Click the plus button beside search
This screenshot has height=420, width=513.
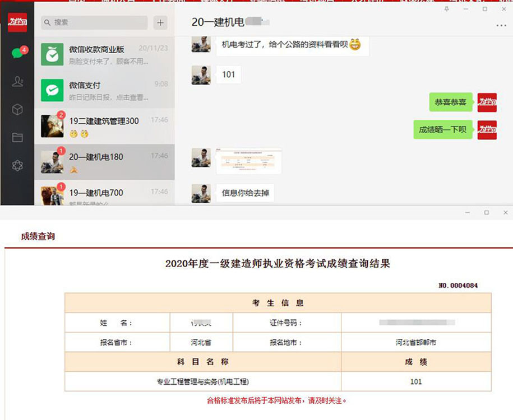pos(161,22)
